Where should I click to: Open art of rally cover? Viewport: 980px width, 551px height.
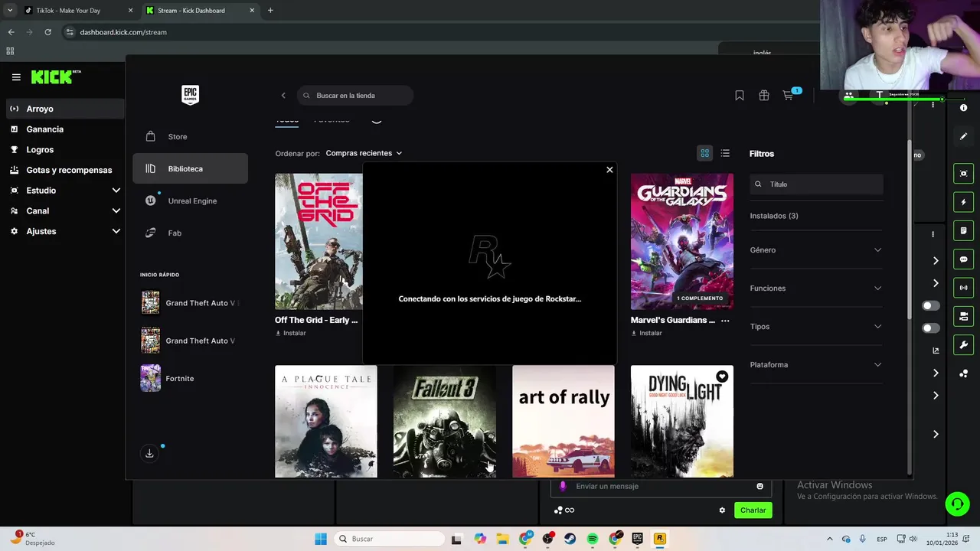coord(563,422)
